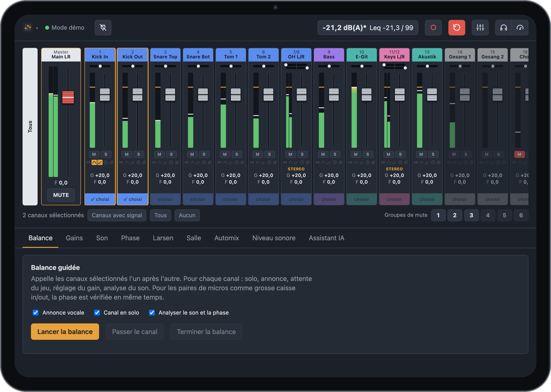This screenshot has width=551, height=392.
Task: Click the EQ curve icon on Tom 1
Action: click(x=225, y=163)
